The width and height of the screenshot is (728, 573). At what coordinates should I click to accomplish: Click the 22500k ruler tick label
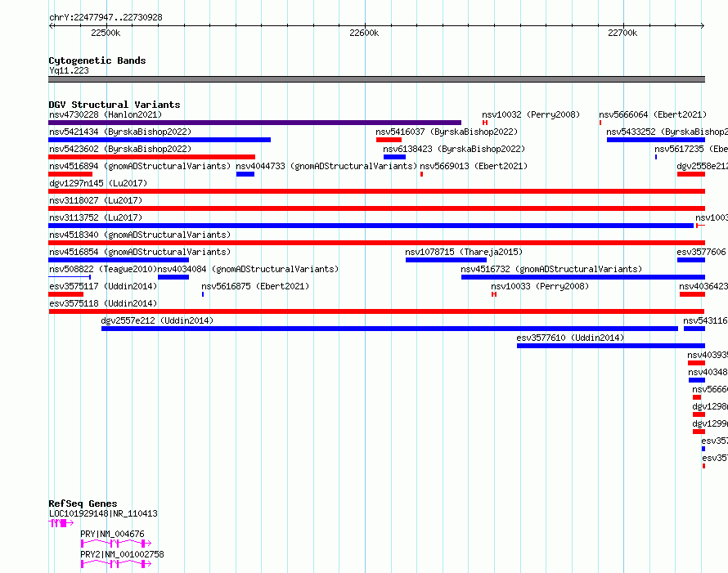pos(106,33)
